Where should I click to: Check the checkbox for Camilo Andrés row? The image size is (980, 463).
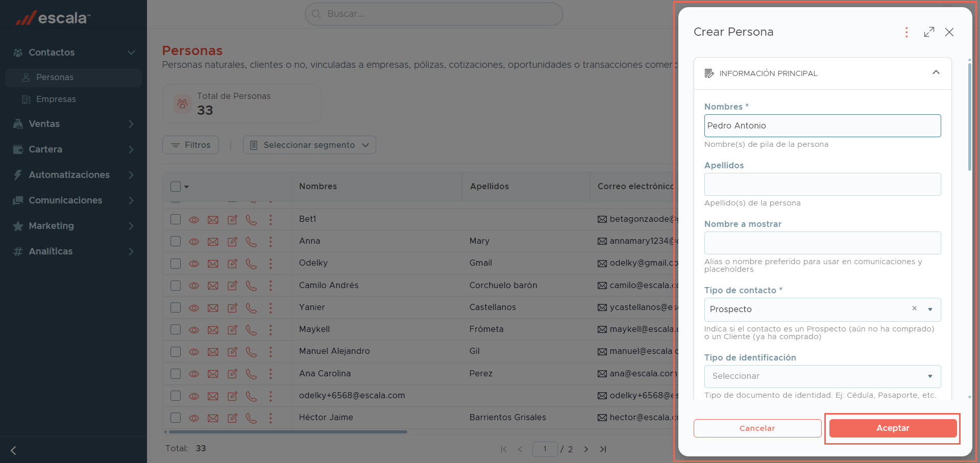click(176, 285)
